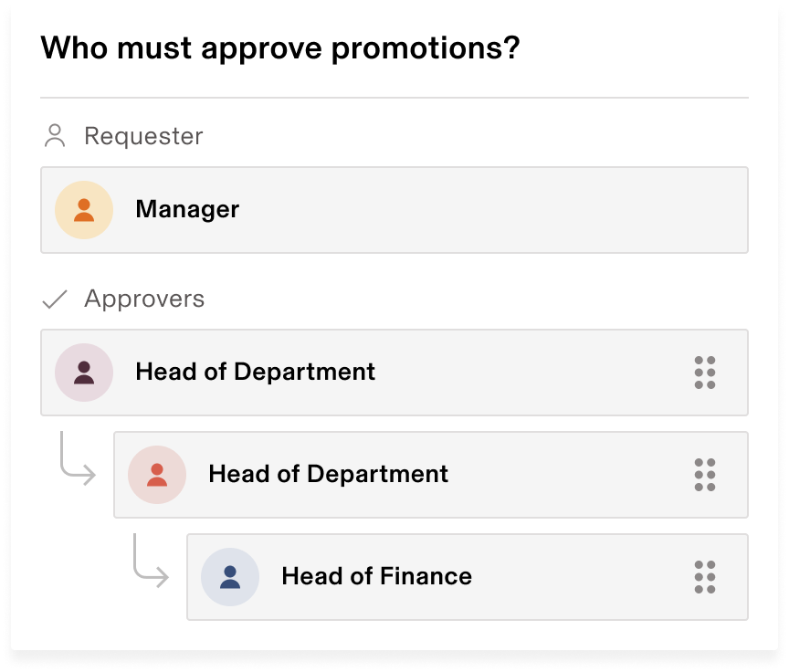Select the indented Head of Department row
The image size is (789, 672).
(x=431, y=474)
